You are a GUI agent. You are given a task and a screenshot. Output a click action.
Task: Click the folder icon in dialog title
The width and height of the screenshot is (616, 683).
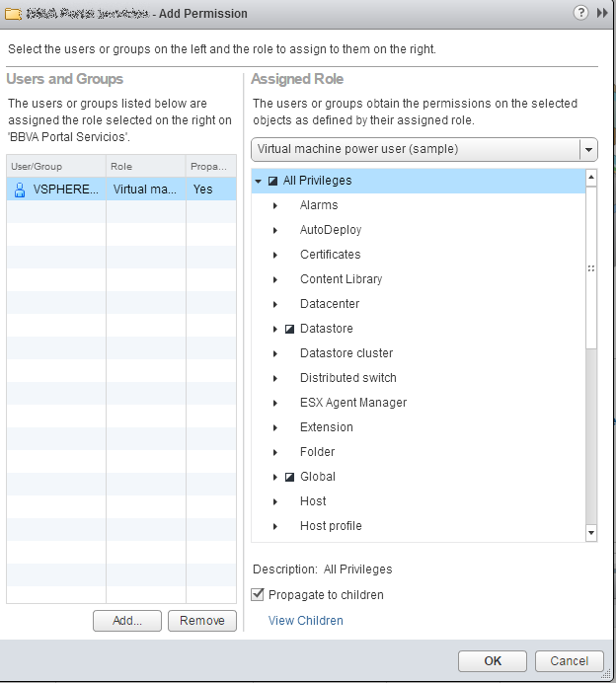point(15,14)
